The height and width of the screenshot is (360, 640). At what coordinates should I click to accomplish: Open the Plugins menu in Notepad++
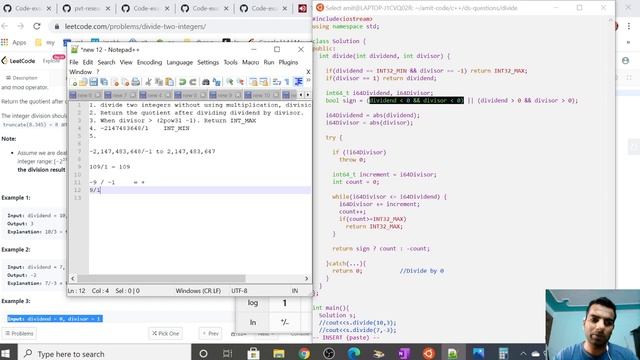tap(288, 62)
